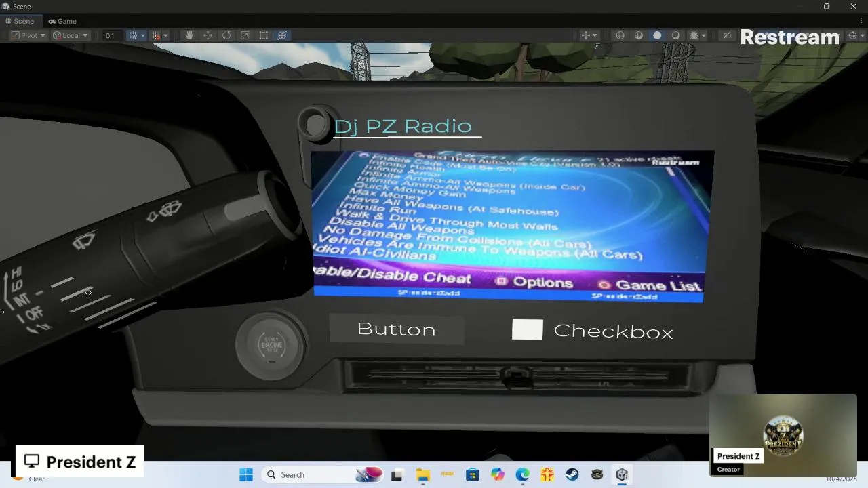The height and width of the screenshot is (488, 868).
Task: Open Steam from taskbar
Action: pos(572,474)
